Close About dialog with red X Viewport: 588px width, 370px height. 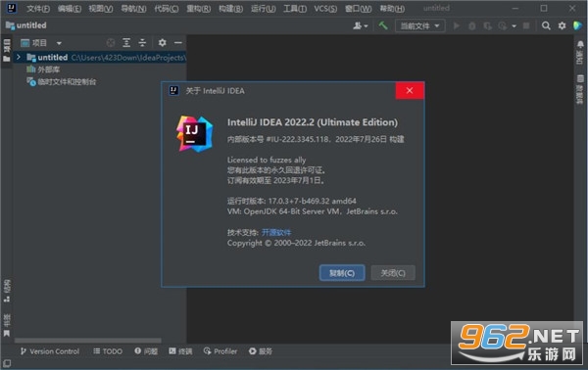[x=410, y=91]
